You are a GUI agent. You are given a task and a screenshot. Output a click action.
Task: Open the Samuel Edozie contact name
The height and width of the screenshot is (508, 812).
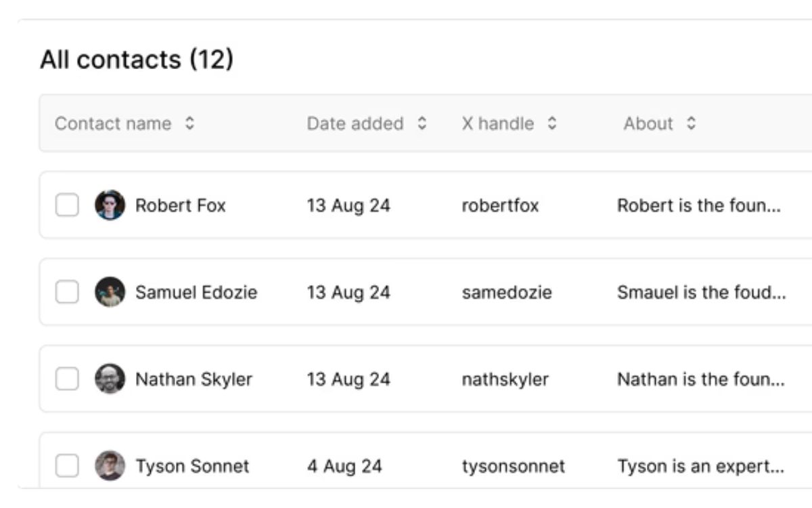point(196,293)
